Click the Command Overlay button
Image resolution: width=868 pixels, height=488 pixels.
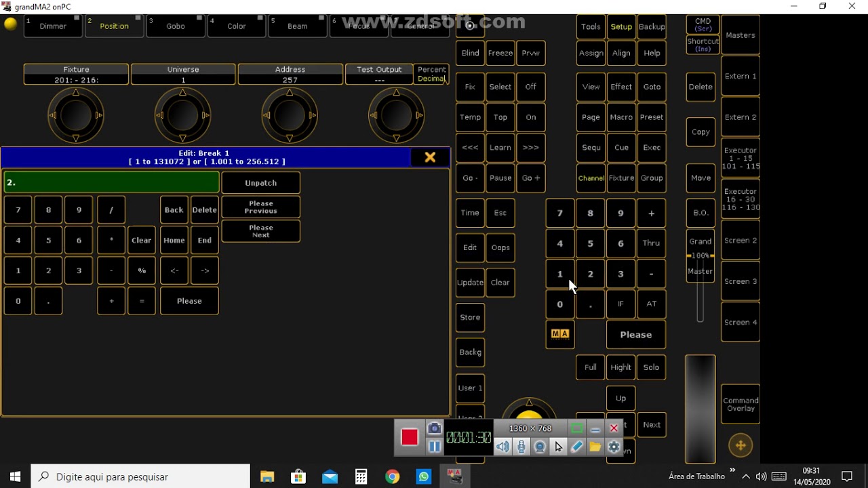pyautogui.click(x=741, y=405)
